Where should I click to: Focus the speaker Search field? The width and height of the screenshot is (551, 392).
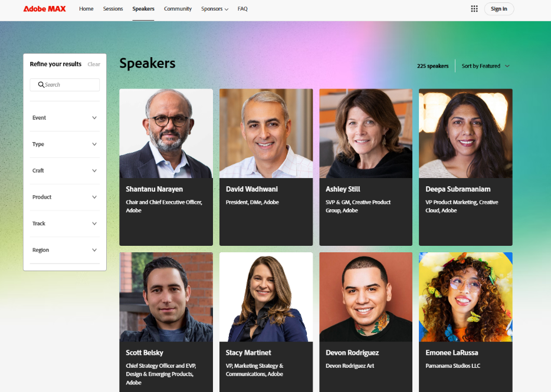click(x=65, y=85)
